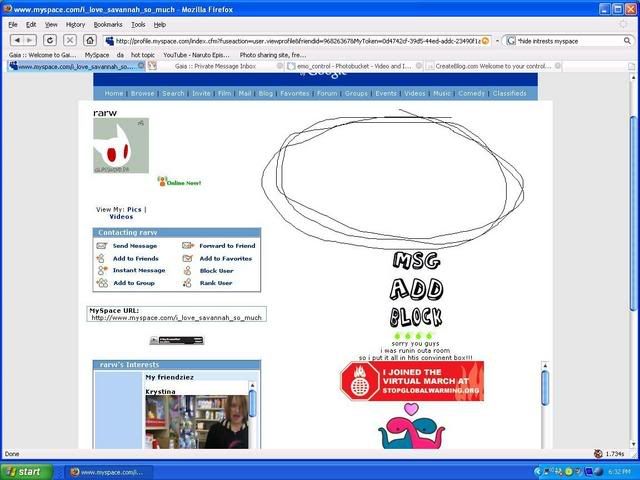Click the Send Message envelope icon
The height and width of the screenshot is (480, 640).
[x=102, y=246]
